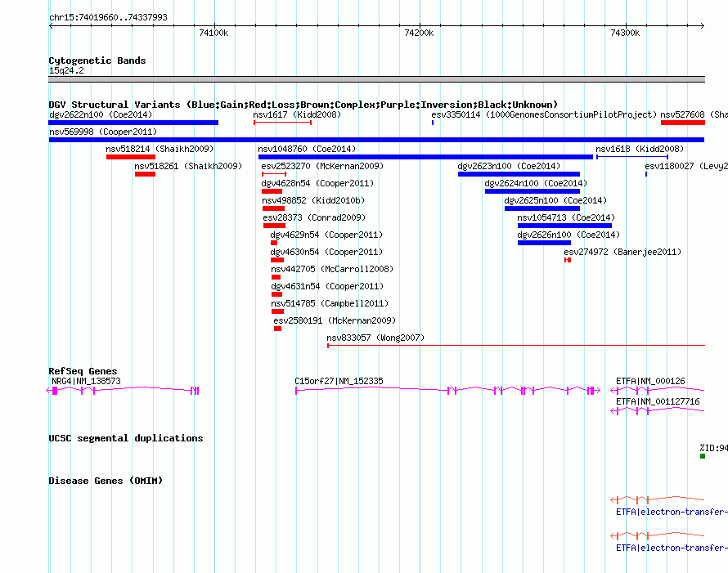Screen dimensions: 728x573
Task: Click the NRG4|NM_138573 gene label
Action: pos(86,381)
